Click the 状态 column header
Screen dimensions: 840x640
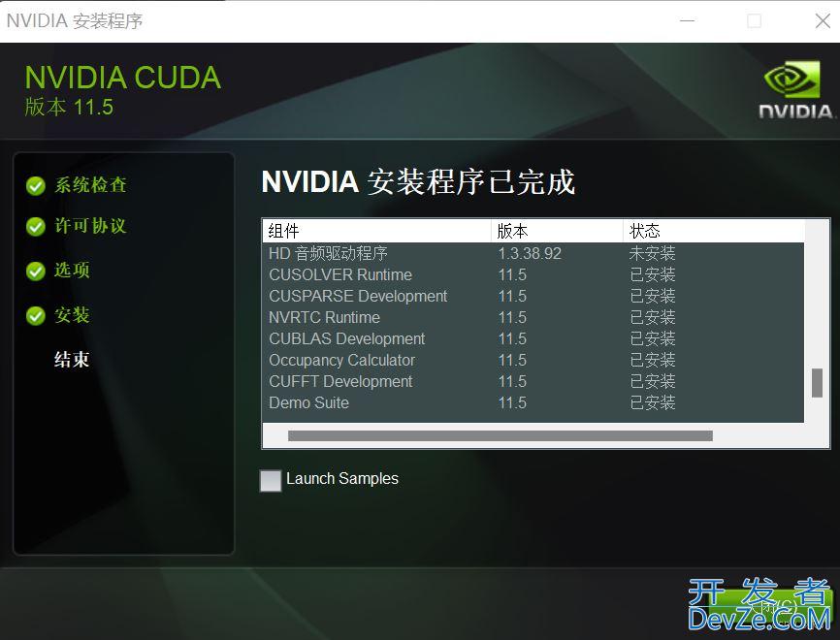tap(714, 231)
